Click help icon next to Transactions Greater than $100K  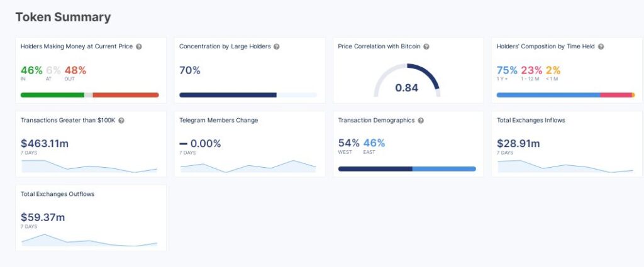coord(121,120)
